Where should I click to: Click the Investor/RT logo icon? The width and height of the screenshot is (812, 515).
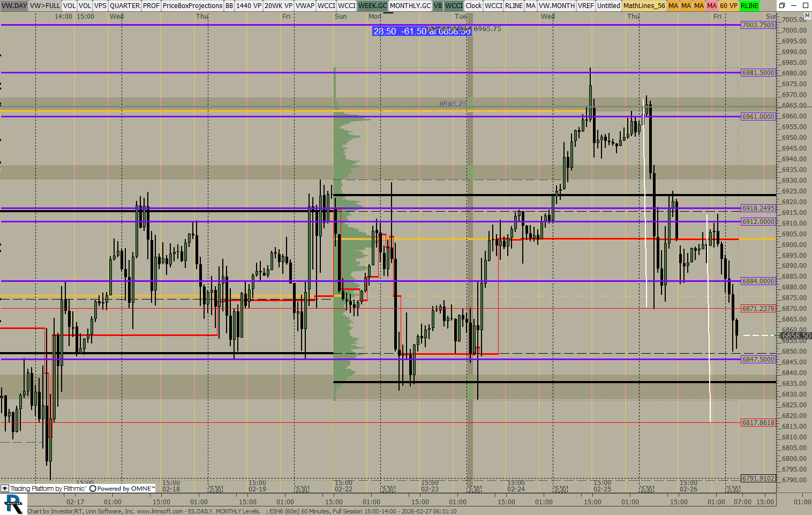[13, 504]
